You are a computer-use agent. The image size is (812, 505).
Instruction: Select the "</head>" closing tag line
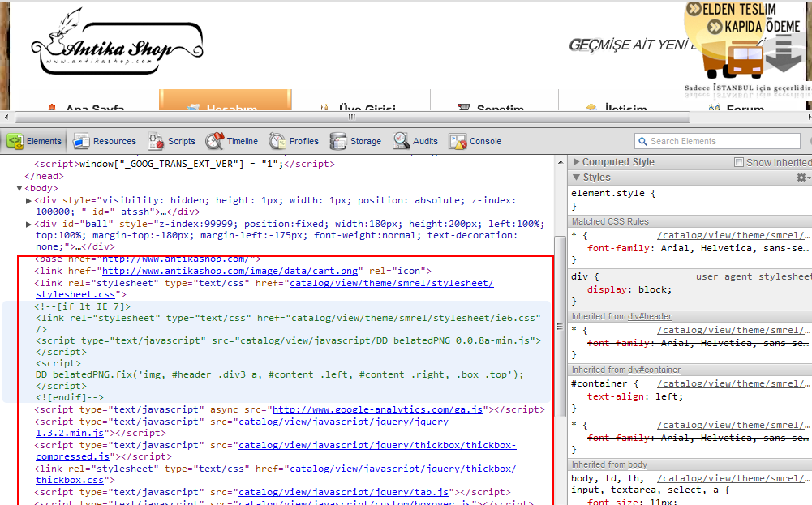(44, 177)
